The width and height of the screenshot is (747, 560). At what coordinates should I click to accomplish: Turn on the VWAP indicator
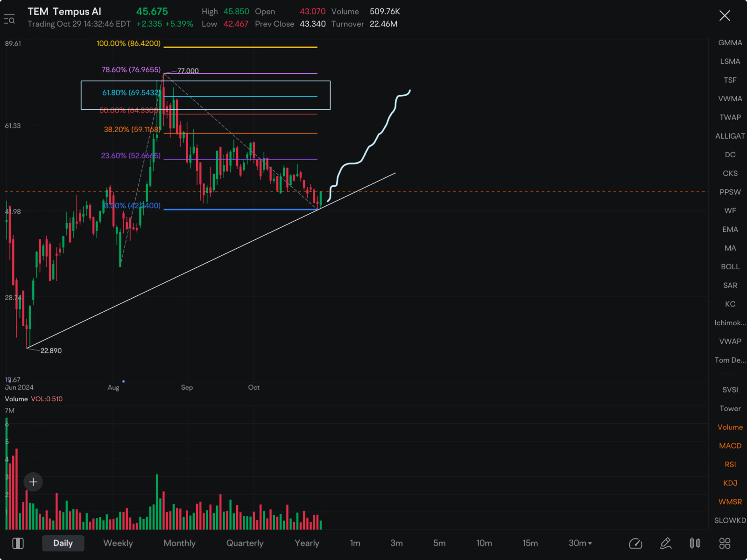pos(730,341)
